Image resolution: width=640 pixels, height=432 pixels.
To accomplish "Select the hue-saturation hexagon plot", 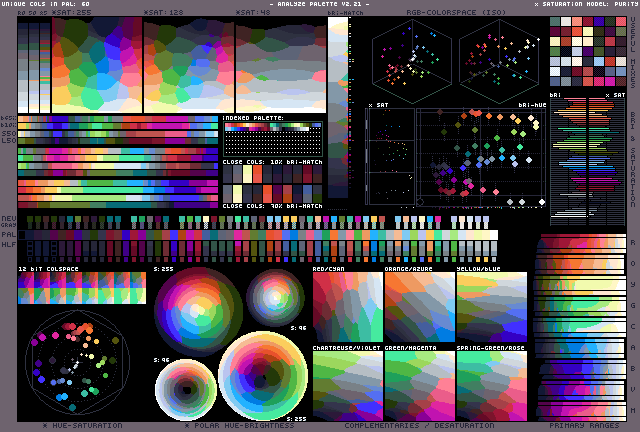I will tap(77, 362).
